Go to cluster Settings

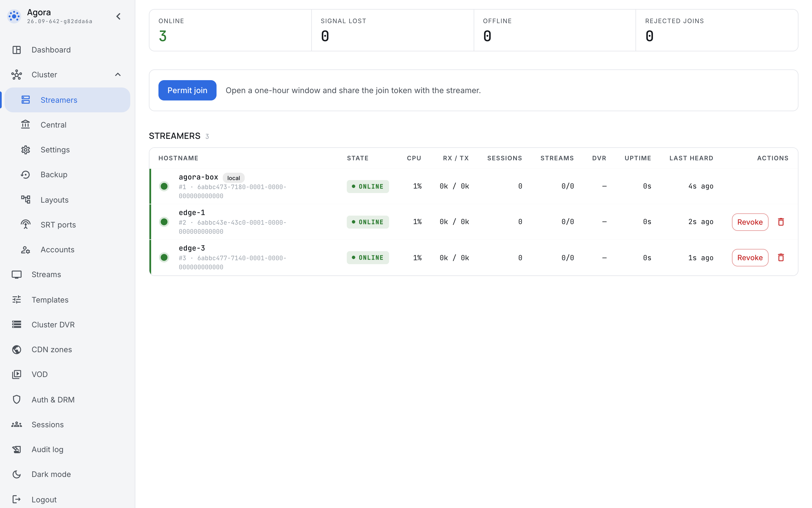coord(67,150)
